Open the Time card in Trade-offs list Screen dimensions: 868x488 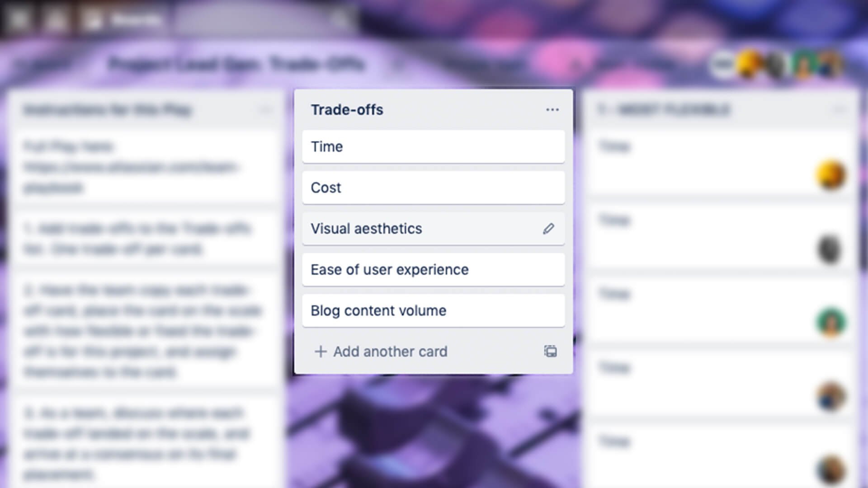pos(434,146)
